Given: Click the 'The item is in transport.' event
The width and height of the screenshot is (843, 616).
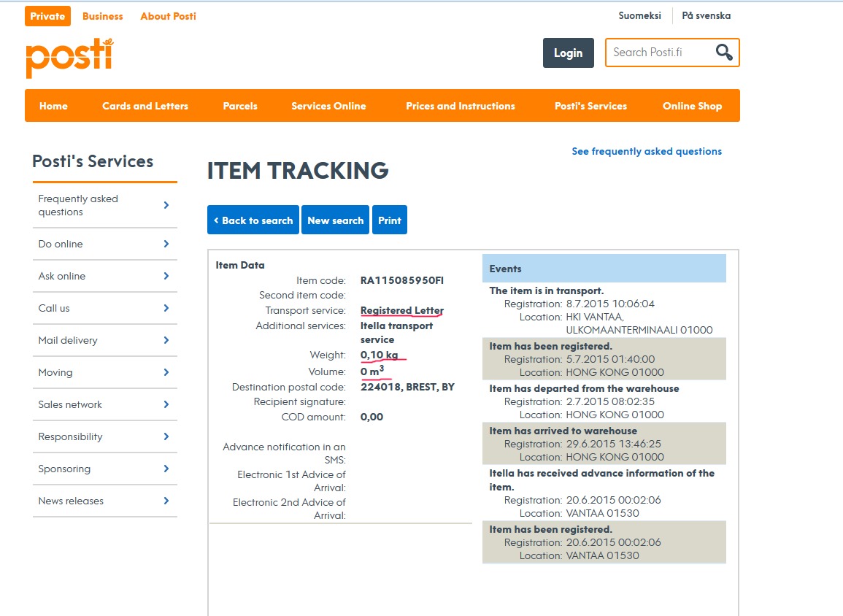Looking at the screenshot, I should [x=546, y=290].
